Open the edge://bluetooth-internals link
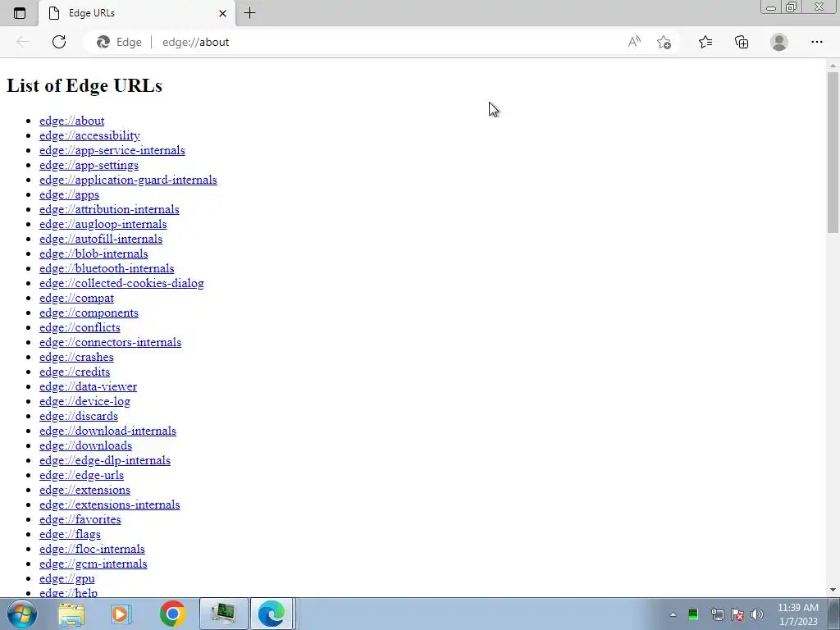This screenshot has width=840, height=630. click(107, 268)
